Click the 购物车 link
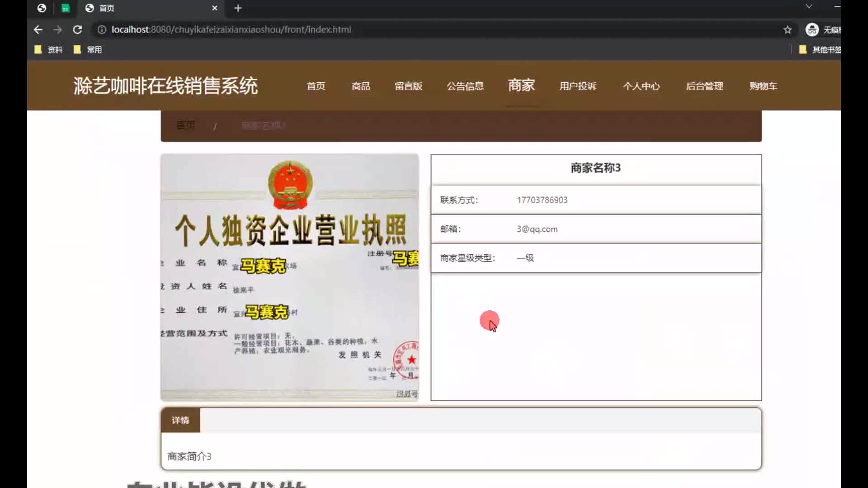 pyautogui.click(x=763, y=86)
